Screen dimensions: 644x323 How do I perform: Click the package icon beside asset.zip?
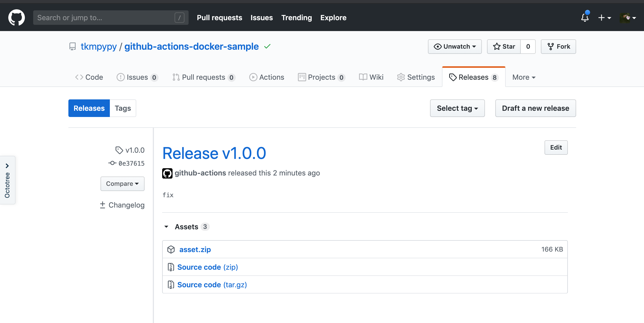click(x=171, y=249)
